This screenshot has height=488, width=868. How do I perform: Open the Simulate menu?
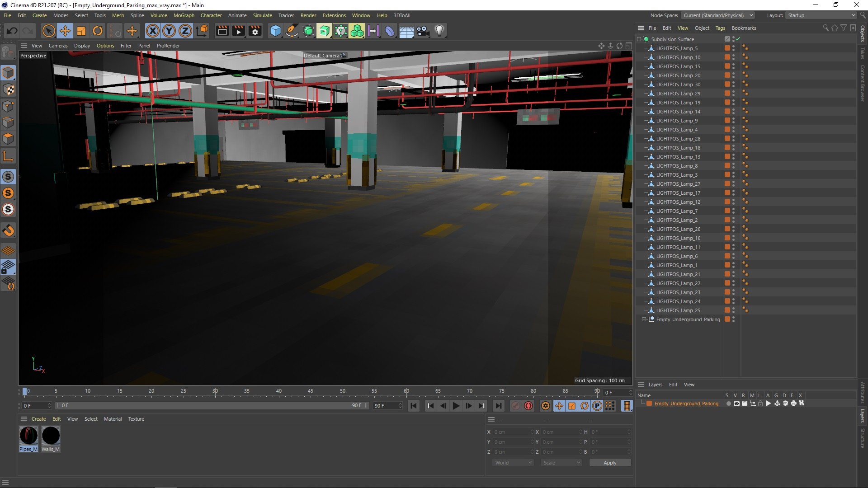tap(262, 15)
